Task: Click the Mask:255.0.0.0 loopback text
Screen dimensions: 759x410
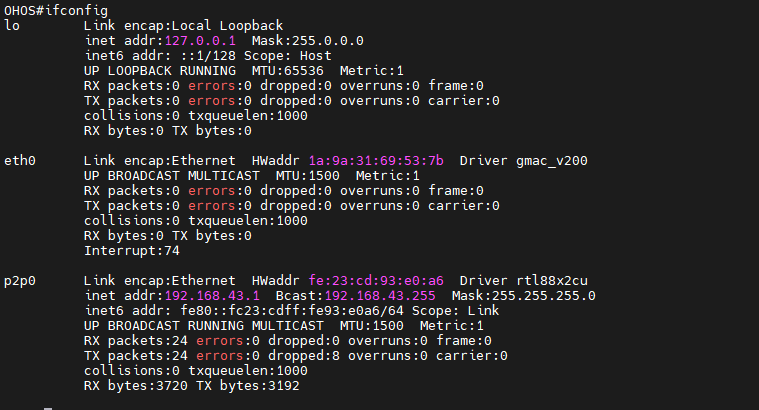Action: click(308, 41)
